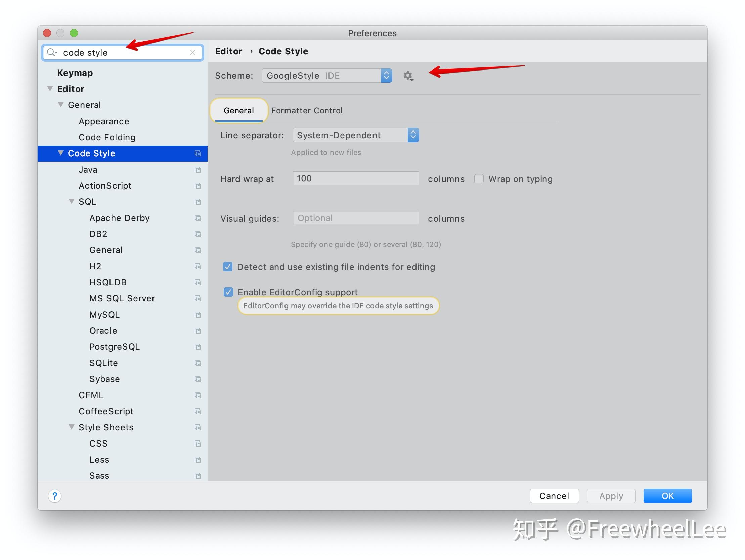The height and width of the screenshot is (560, 745).
Task: Click the copy icon beside Code Style
Action: 198,153
